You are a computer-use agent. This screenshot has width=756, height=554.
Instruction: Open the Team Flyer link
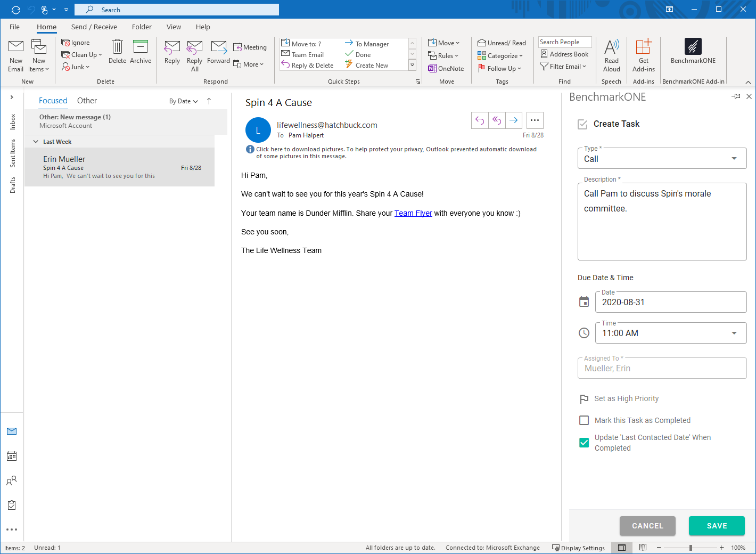coord(413,213)
